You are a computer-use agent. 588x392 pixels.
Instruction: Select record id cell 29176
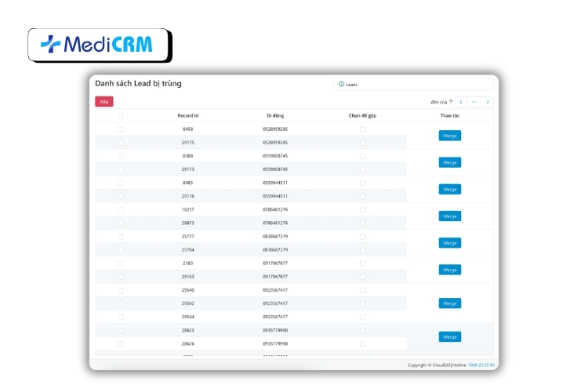click(188, 196)
